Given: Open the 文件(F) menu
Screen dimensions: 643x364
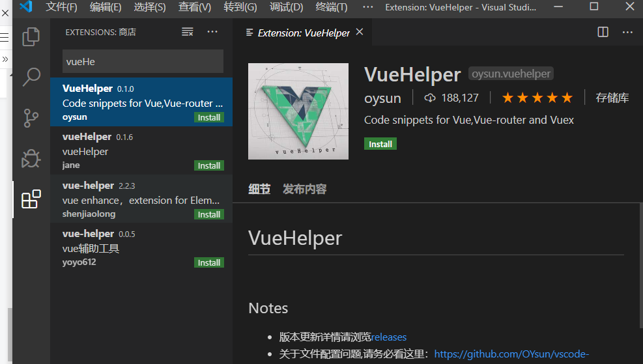Looking at the screenshot, I should point(61,7).
